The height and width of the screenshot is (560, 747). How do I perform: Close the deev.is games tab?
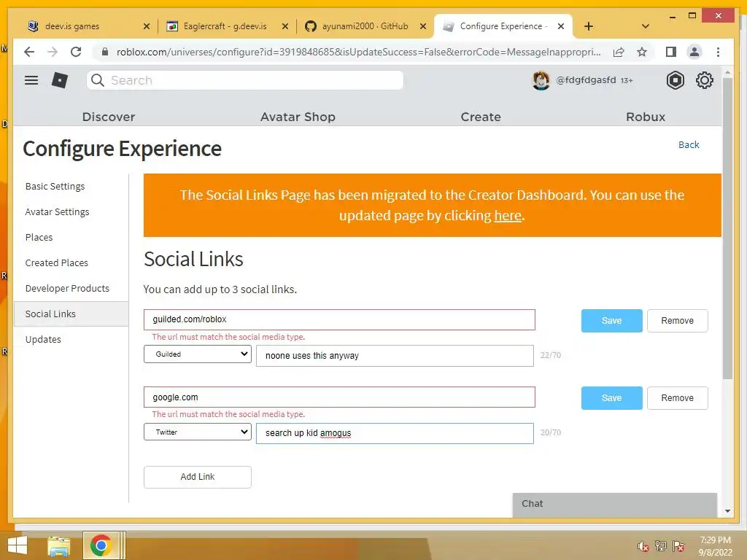pyautogui.click(x=147, y=26)
